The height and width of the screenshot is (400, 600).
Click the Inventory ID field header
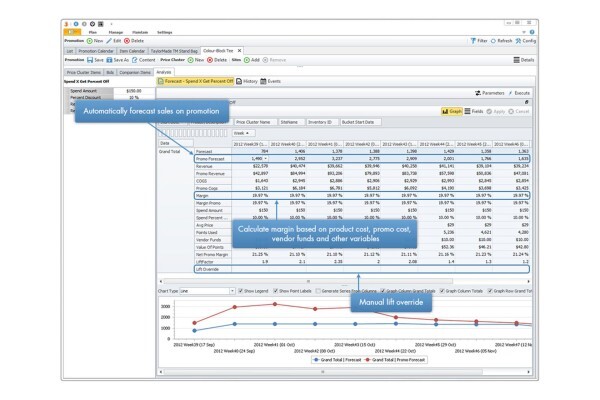coord(322,122)
